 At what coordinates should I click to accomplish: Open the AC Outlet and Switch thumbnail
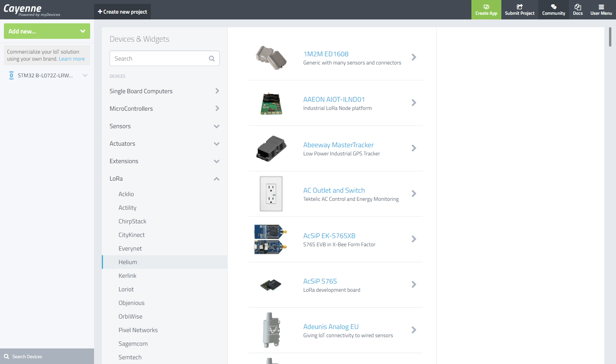(271, 194)
